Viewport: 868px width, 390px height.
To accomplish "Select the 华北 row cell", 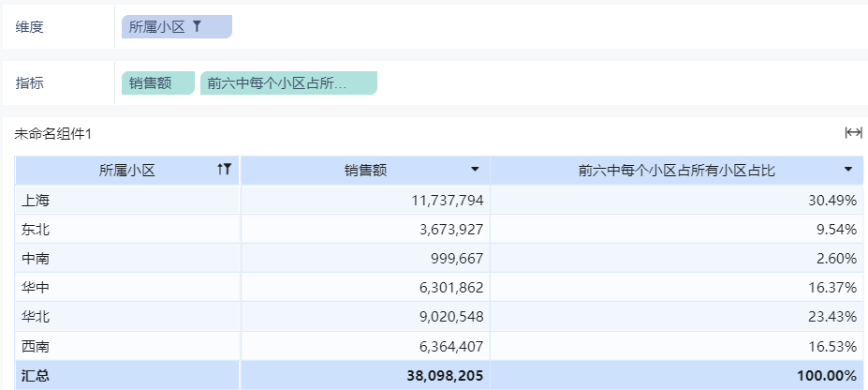I will (36, 317).
